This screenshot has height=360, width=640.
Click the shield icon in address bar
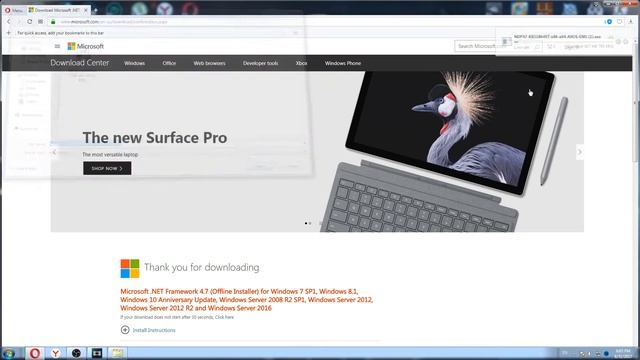point(620,22)
